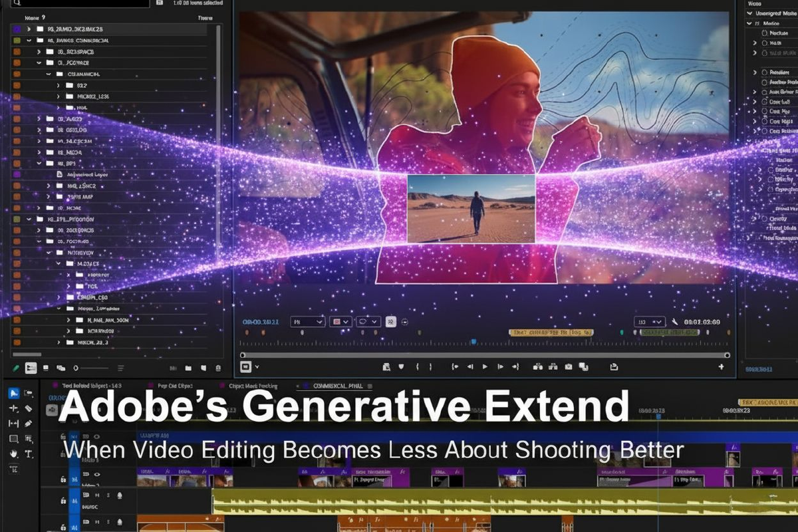Switch project panel to list view
The image size is (798, 532).
click(31, 368)
